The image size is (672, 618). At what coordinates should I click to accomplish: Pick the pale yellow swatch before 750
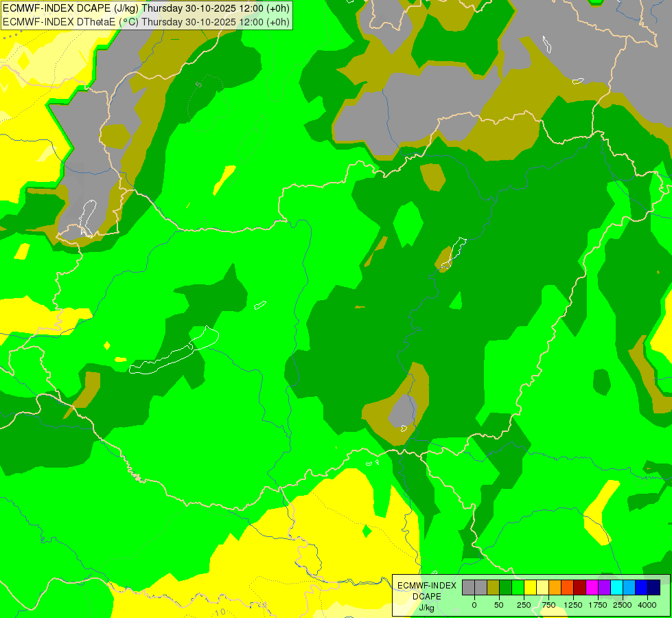click(x=542, y=588)
